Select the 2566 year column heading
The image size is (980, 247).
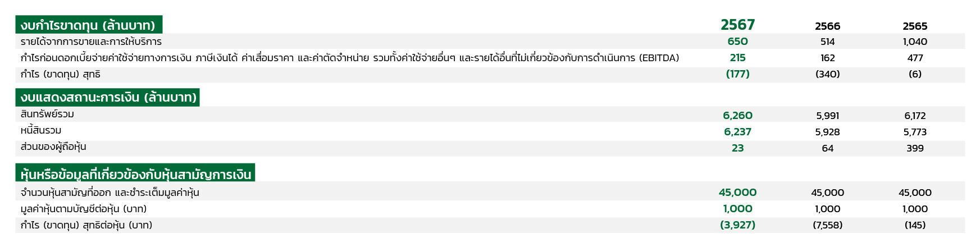coord(827,26)
